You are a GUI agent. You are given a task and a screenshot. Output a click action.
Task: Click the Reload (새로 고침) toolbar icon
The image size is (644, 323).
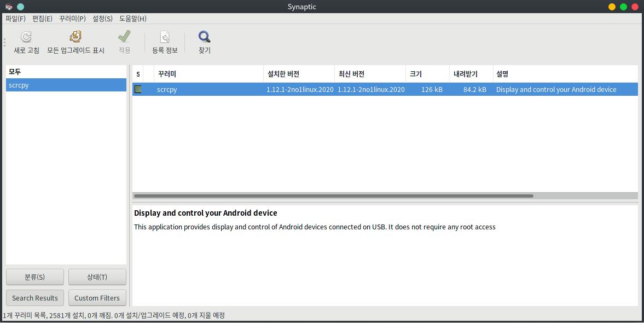26,37
